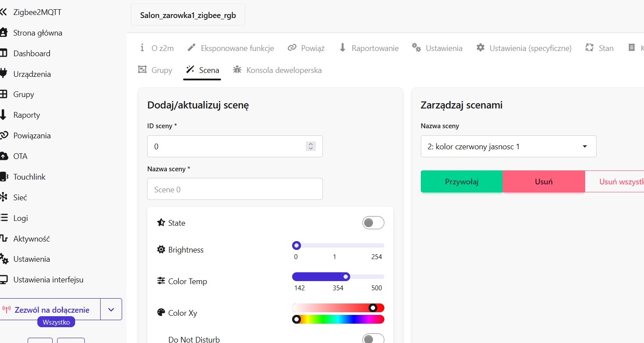Screen dimensions: 644x343
Task: Click the rainbow hue slider for Color Xy
Action: click(x=338, y=319)
